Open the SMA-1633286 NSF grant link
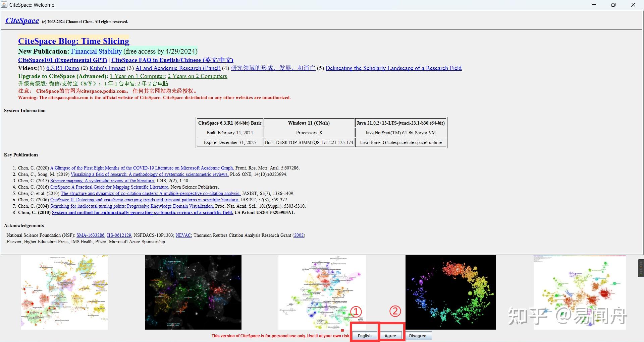 pos(91,235)
